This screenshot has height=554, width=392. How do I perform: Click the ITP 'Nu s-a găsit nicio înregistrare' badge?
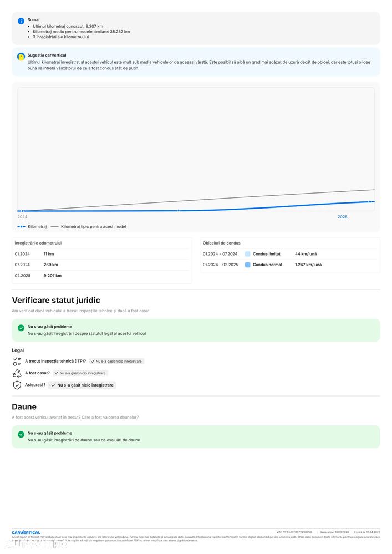tap(116, 361)
